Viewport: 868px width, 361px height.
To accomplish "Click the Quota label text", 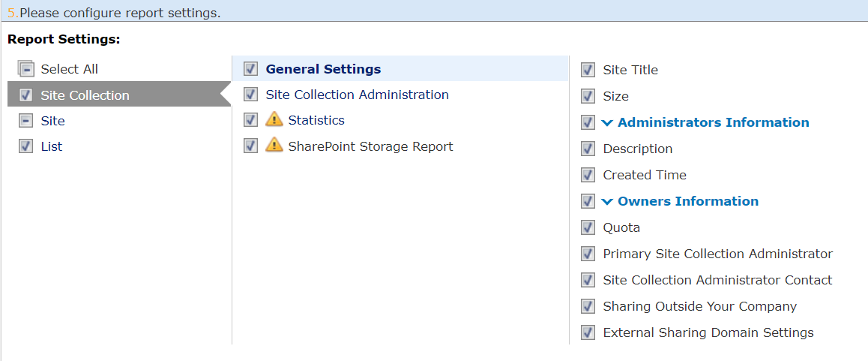I will point(621,227).
